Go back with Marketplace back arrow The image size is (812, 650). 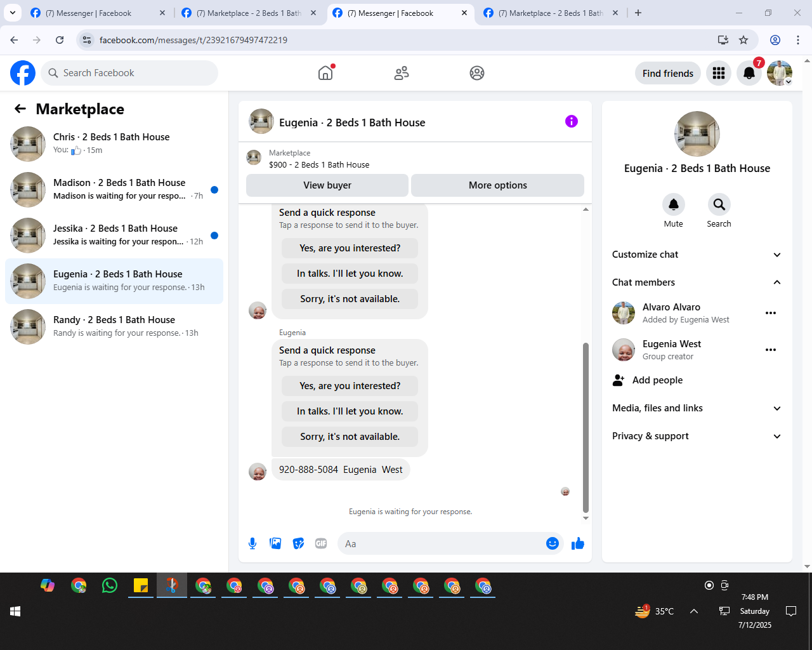pos(20,109)
